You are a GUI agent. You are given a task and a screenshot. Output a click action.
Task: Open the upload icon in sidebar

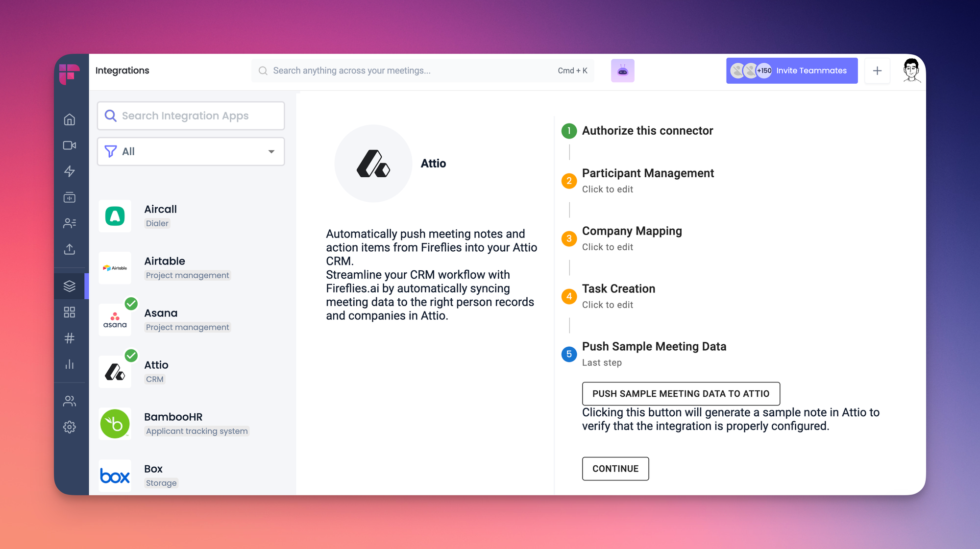(x=70, y=249)
